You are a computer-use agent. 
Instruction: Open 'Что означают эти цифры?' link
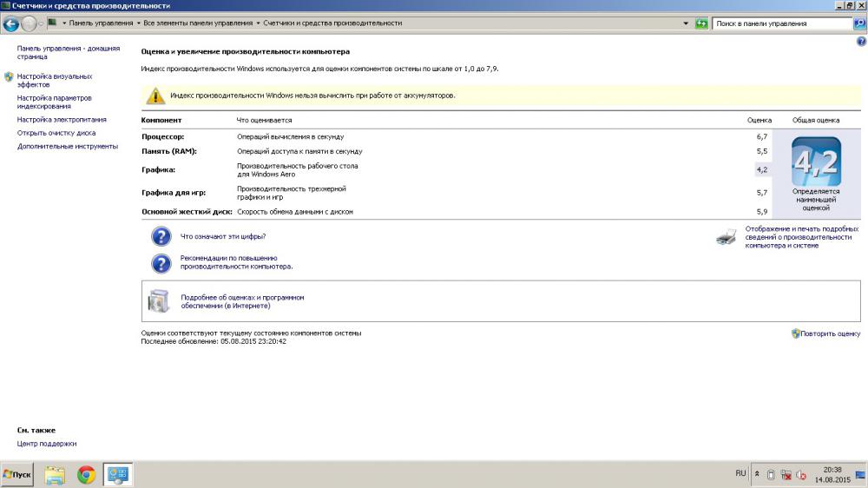[x=222, y=236]
